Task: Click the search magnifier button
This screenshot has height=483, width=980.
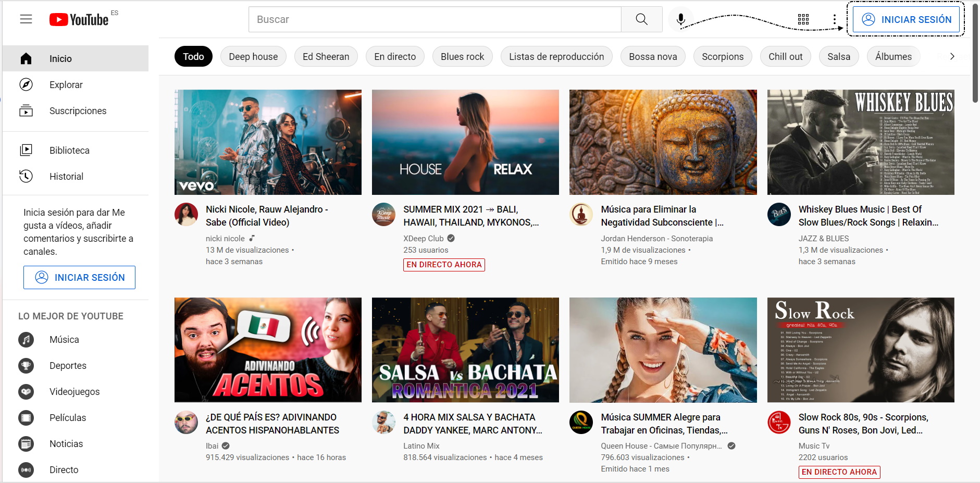Action: pyautogui.click(x=641, y=19)
